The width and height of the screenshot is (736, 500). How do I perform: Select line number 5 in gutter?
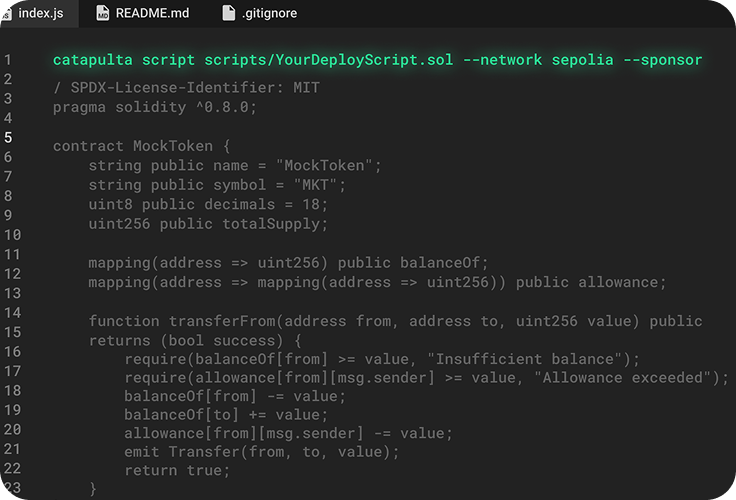[x=8, y=137]
